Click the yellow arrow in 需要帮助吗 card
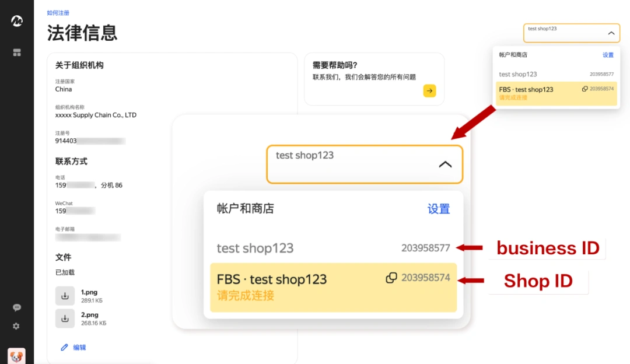The width and height of the screenshot is (630, 364). [429, 91]
